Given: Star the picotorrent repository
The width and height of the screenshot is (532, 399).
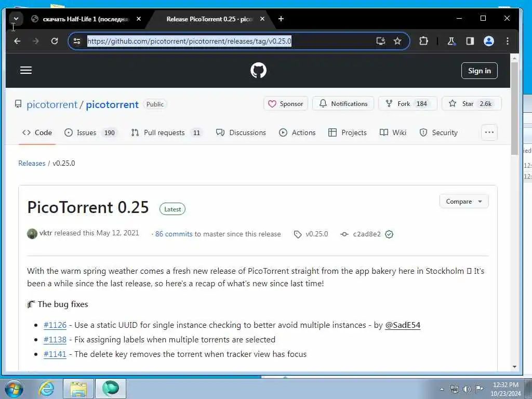Looking at the screenshot, I should (472, 103).
